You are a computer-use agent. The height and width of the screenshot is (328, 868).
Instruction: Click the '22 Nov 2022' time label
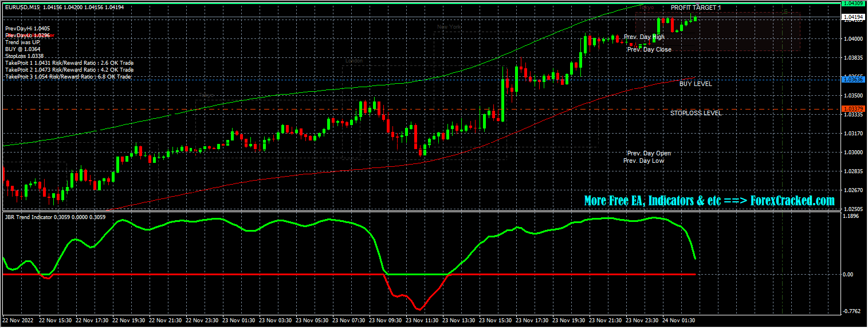tap(19, 321)
